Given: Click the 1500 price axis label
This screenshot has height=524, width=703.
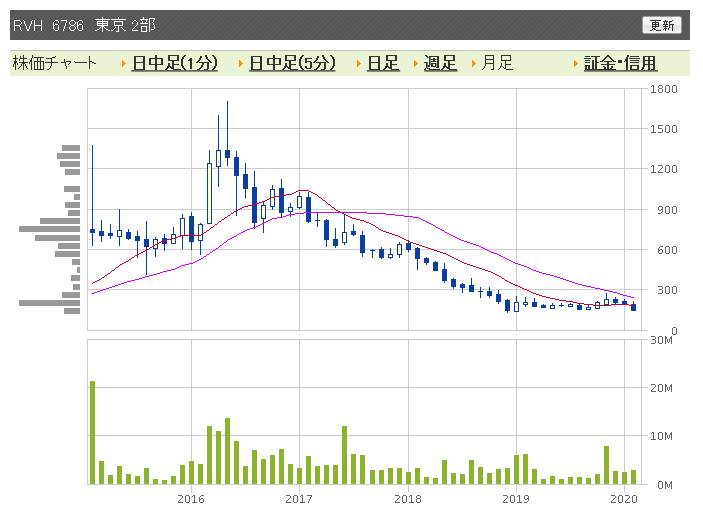Looking at the screenshot, I should pyautogui.click(x=664, y=129).
